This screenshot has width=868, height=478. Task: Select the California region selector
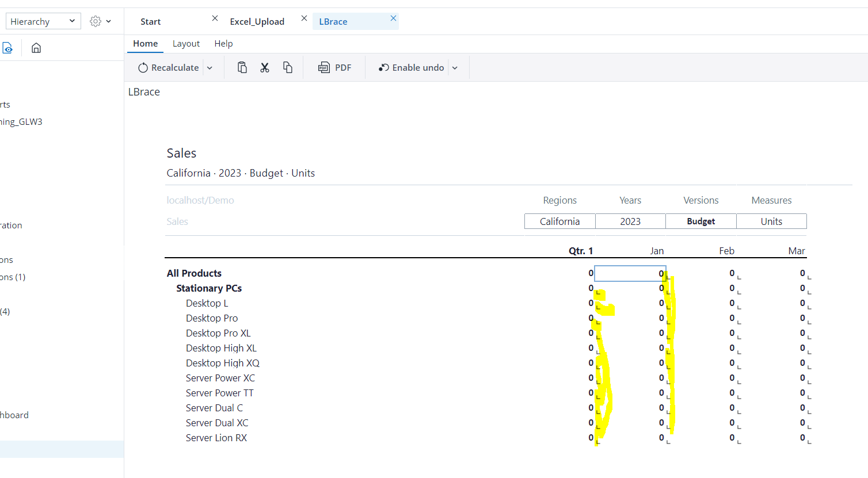point(559,221)
